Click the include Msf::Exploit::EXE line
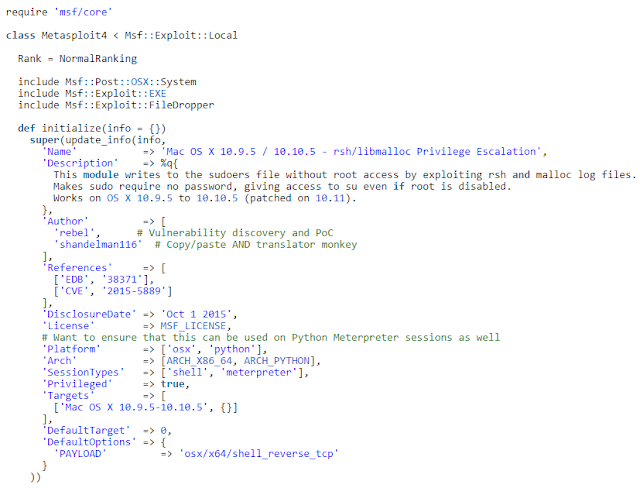640x488 pixels. click(92, 93)
